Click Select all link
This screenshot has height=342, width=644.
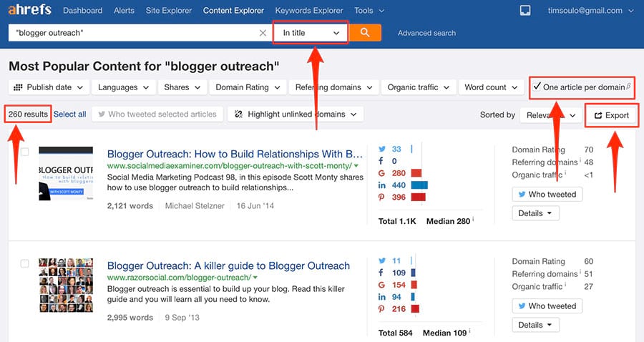point(70,114)
